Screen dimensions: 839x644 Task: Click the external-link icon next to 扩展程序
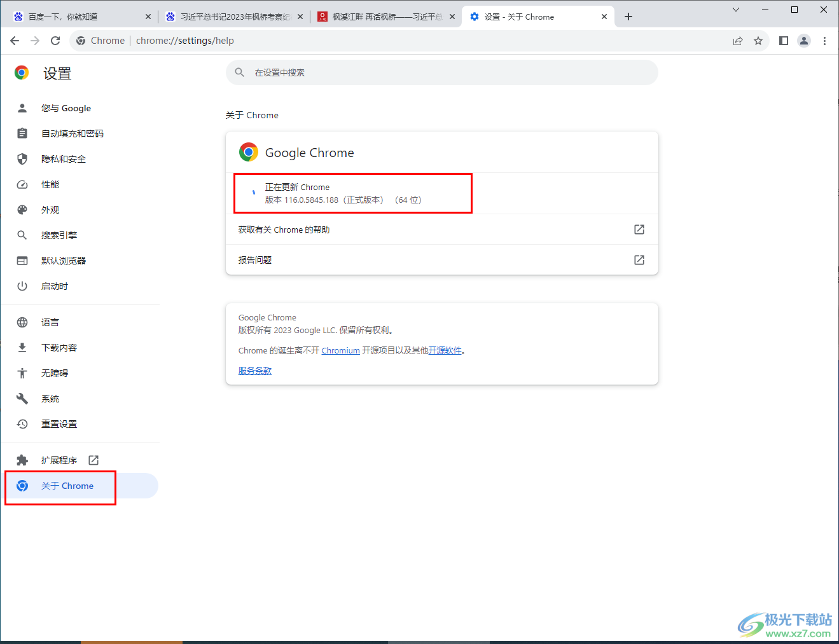(x=94, y=460)
